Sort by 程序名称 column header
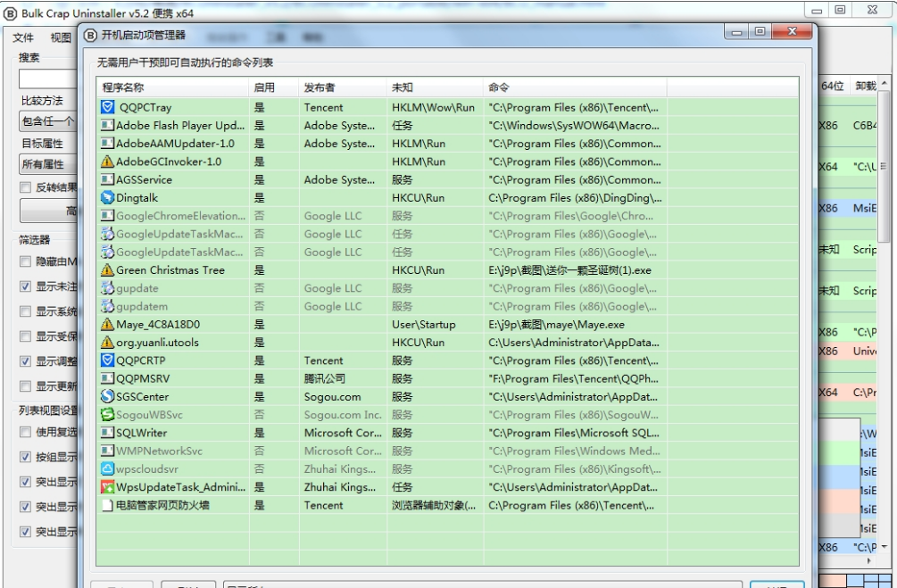This screenshot has height=588, width=897. pos(173,87)
